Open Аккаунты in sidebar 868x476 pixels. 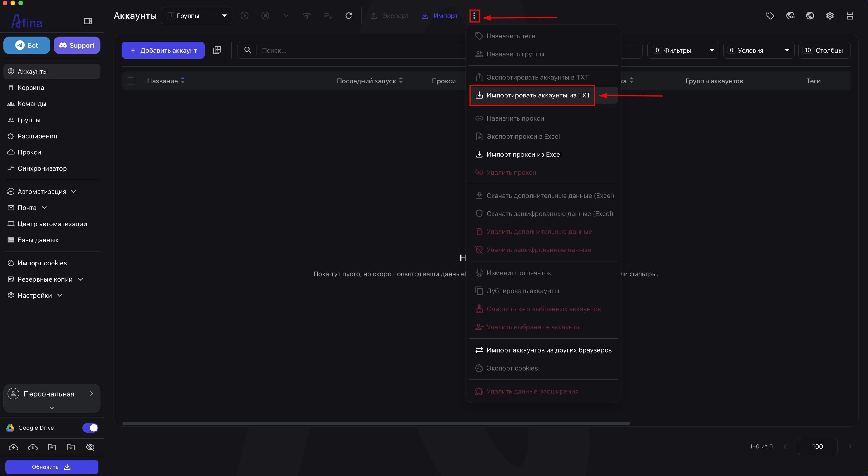coord(52,71)
